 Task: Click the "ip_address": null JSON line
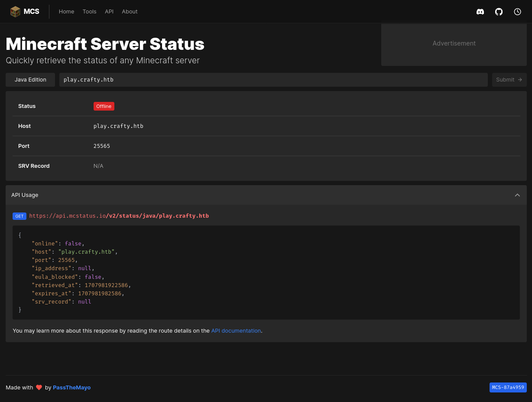[x=63, y=268]
